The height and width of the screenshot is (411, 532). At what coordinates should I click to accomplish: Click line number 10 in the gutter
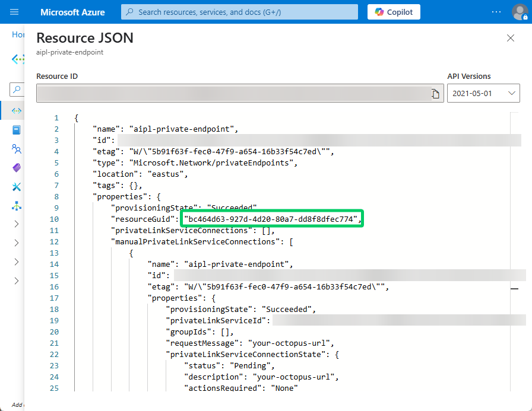click(54, 219)
